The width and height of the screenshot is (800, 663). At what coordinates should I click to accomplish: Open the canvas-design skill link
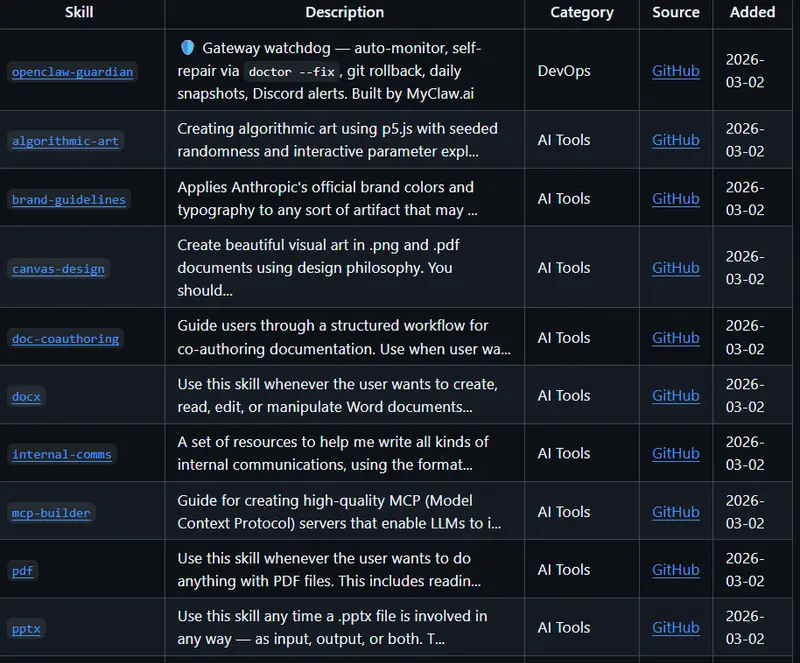58,268
